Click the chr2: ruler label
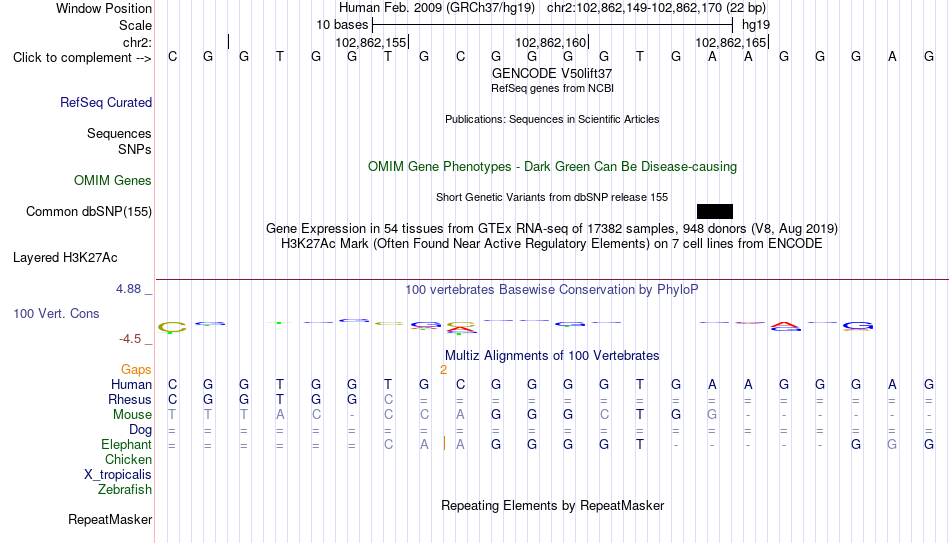This screenshot has width=950, height=543. coord(137,42)
